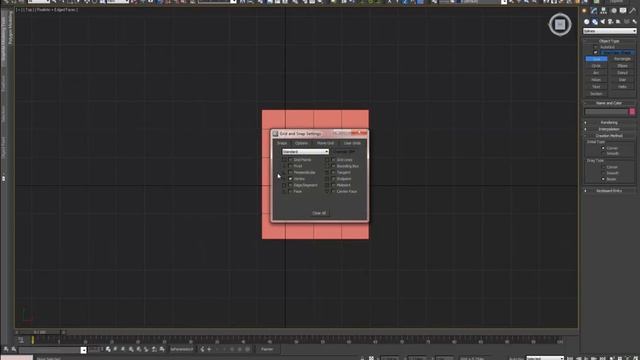Collapse the Object Type rollout

coord(609,41)
